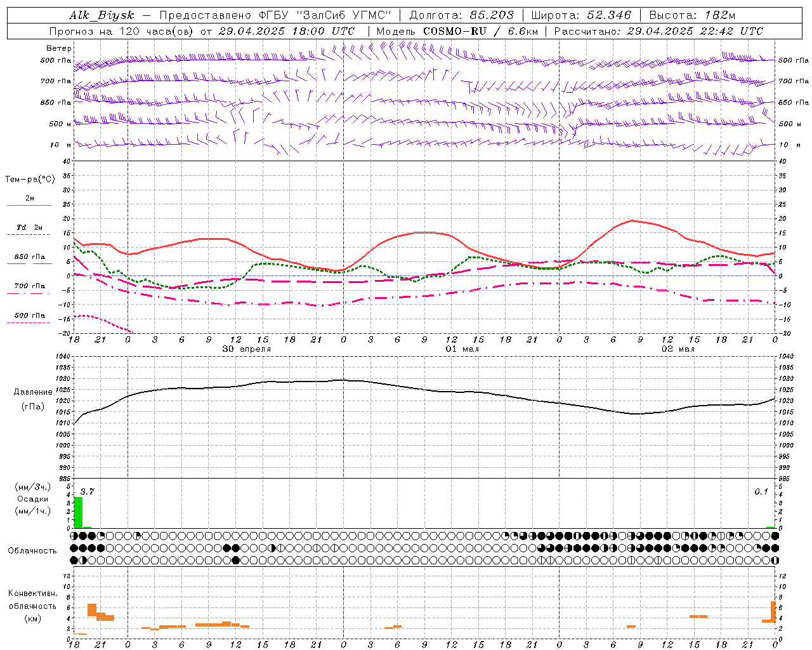Click the station title Alk_Biysk
The height and width of the screenshot is (650, 812).
click(101, 15)
